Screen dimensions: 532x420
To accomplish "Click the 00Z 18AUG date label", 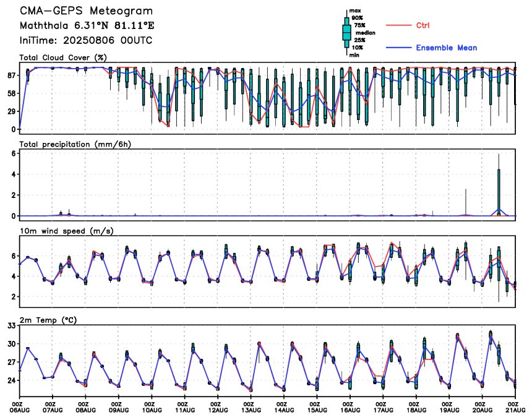I will 417,407.
